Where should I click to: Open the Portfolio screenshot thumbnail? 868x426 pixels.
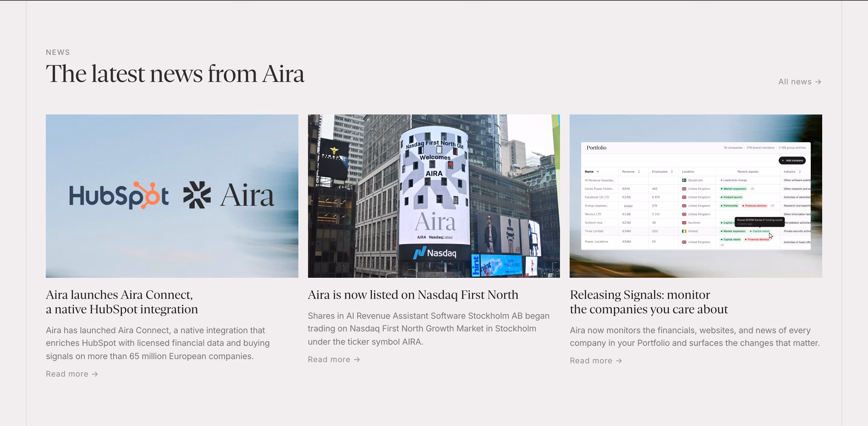click(696, 196)
